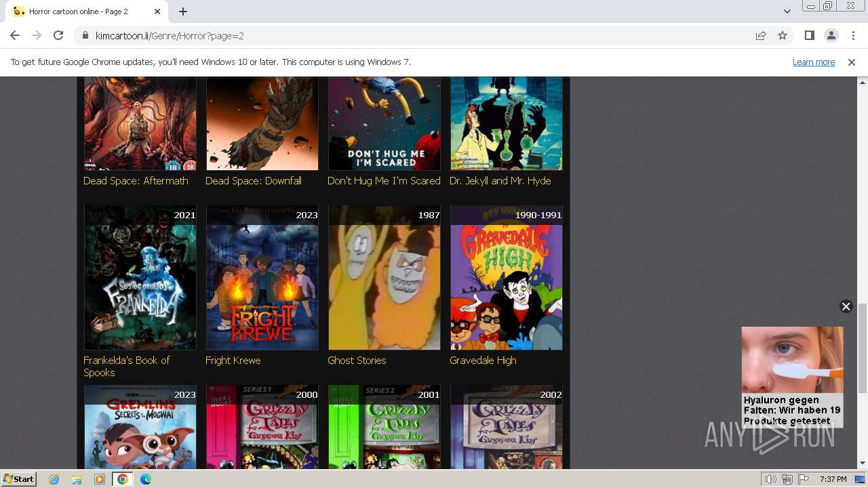Select the Don't Hug Me I'm Scared poster
The image size is (868, 488).
[384, 123]
